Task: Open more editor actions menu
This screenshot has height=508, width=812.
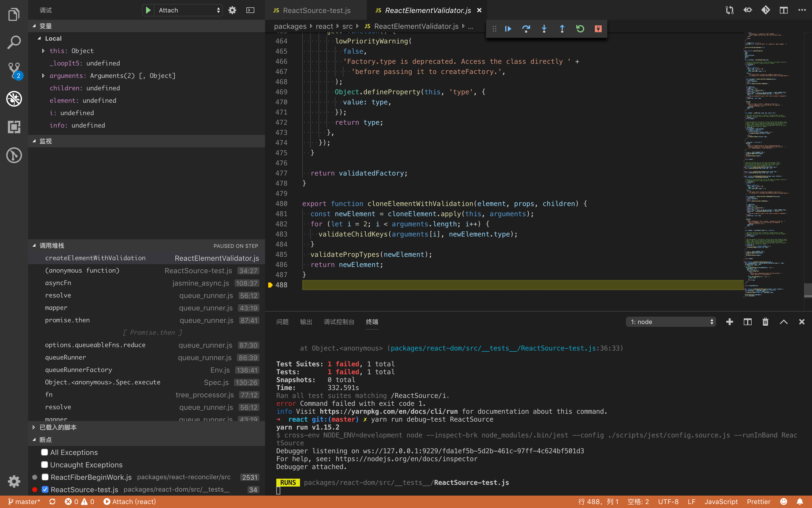Action: (802, 10)
